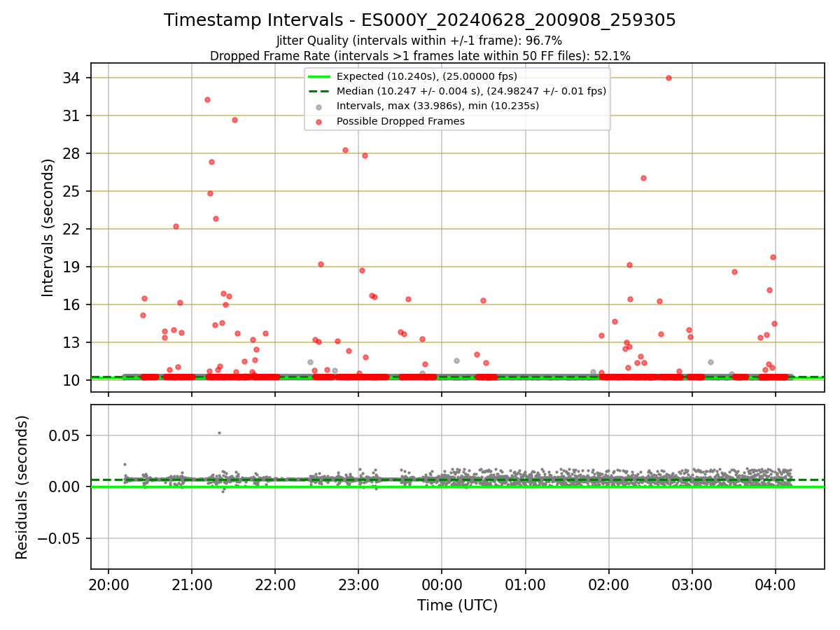
Task: Click the '03:00' x-axis tick label
Action: pyautogui.click(x=692, y=584)
